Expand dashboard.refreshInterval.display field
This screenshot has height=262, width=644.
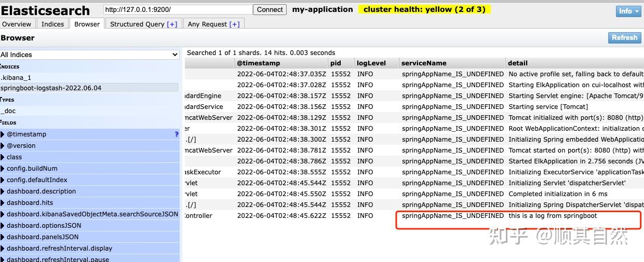(x=90, y=248)
